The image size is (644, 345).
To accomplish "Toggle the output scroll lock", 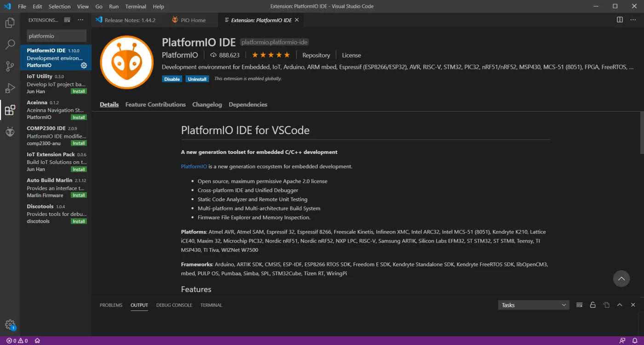I will point(593,305).
